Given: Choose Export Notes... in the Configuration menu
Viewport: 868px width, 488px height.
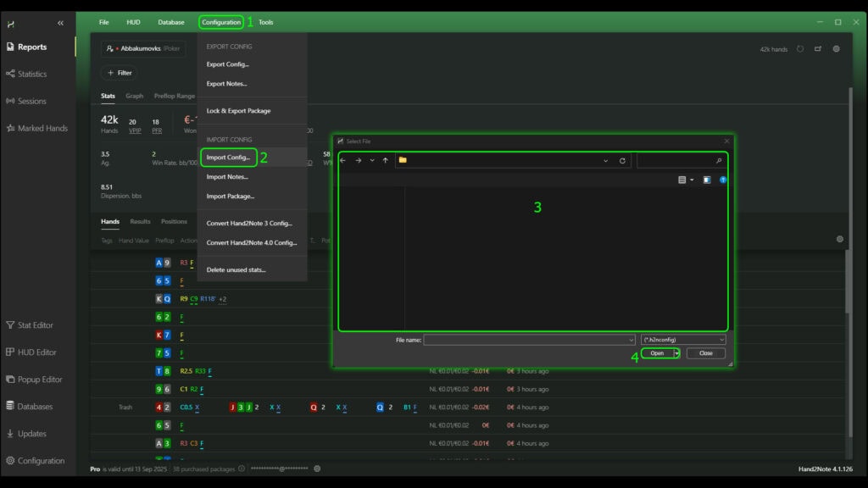Looking at the screenshot, I should tap(227, 83).
